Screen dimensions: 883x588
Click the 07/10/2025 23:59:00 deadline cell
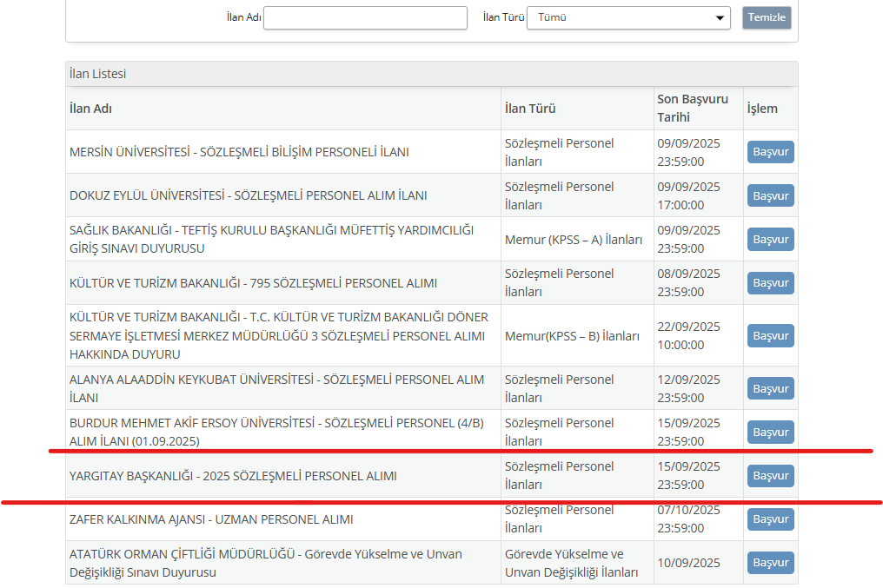[698, 519]
